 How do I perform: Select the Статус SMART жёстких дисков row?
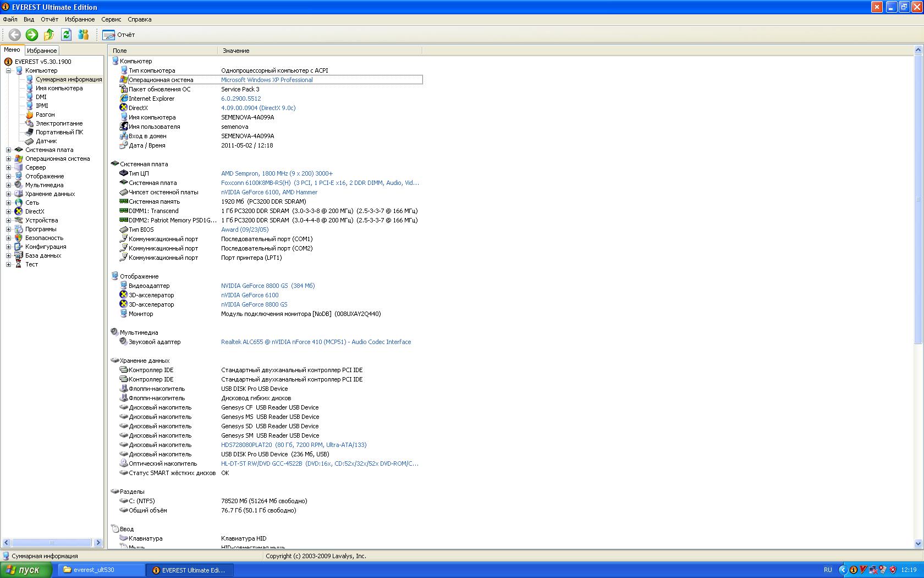[271, 473]
